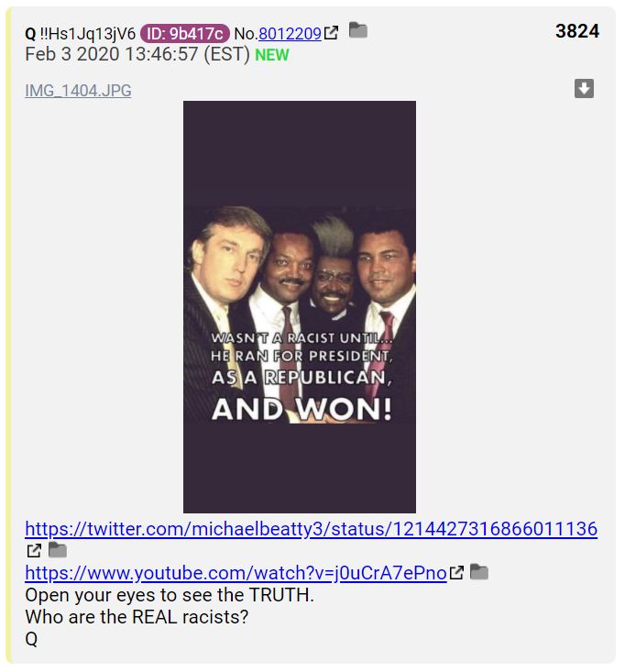Open external link icon after the YouTube URL
The height and width of the screenshot is (672, 625).
tap(456, 573)
